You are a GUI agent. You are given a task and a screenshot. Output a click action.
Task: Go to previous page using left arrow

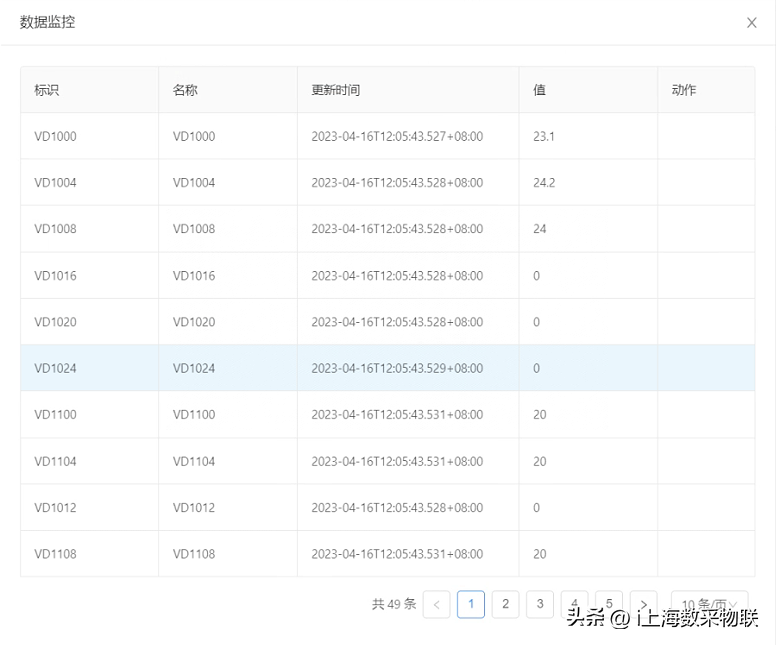(436, 604)
